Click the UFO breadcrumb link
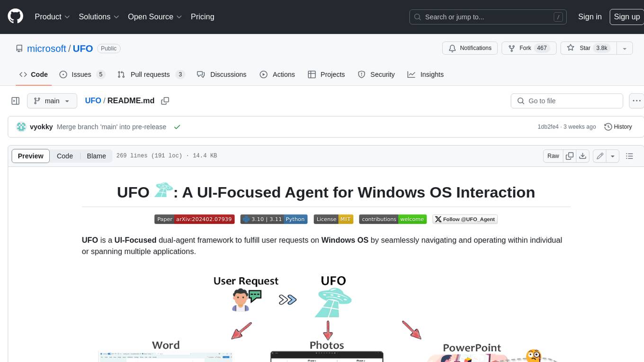Viewport: 644px width, 362px height. point(93,100)
